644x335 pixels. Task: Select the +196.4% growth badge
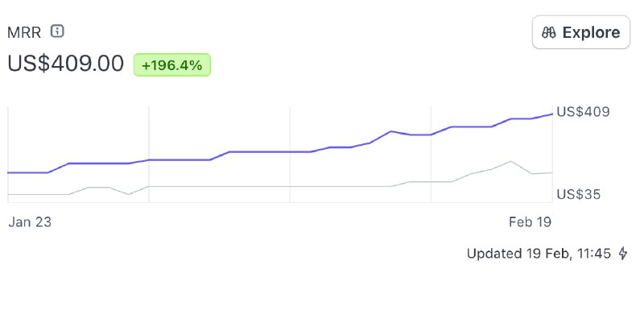tap(172, 65)
